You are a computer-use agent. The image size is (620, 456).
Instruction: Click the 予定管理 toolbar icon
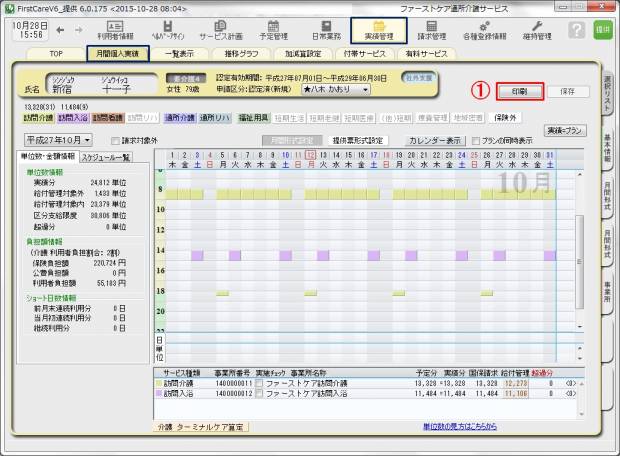coord(273,30)
